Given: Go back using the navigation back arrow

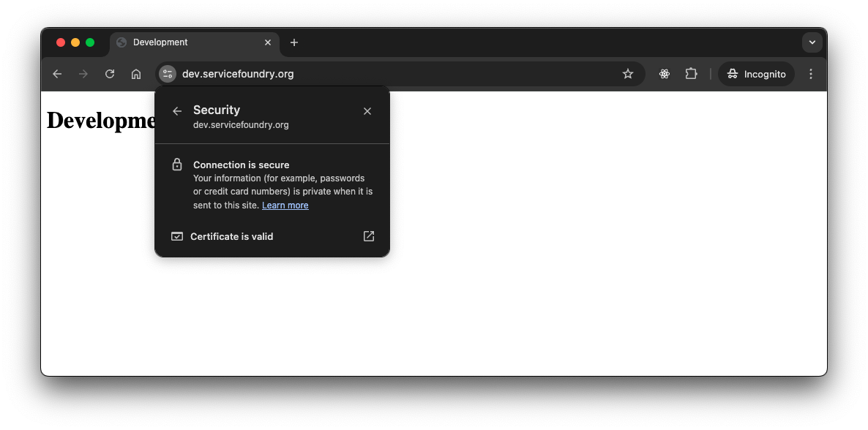Looking at the screenshot, I should [x=56, y=73].
